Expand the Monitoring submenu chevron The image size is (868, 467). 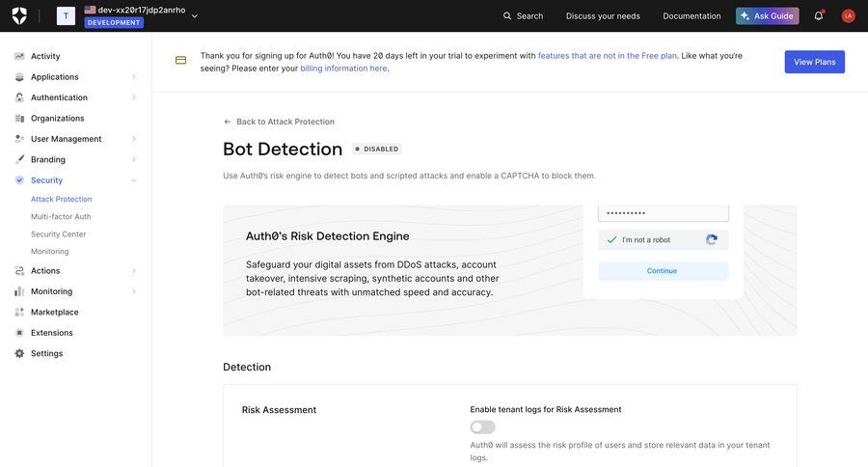pos(133,291)
